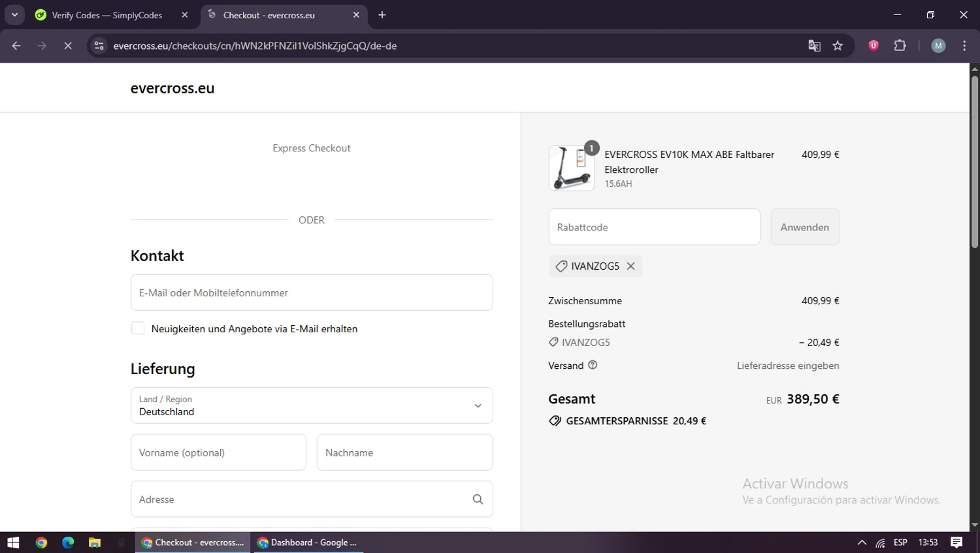This screenshot has width=980, height=553.
Task: Close the Verify Codes — SimplyCodes tab
Action: click(x=185, y=15)
